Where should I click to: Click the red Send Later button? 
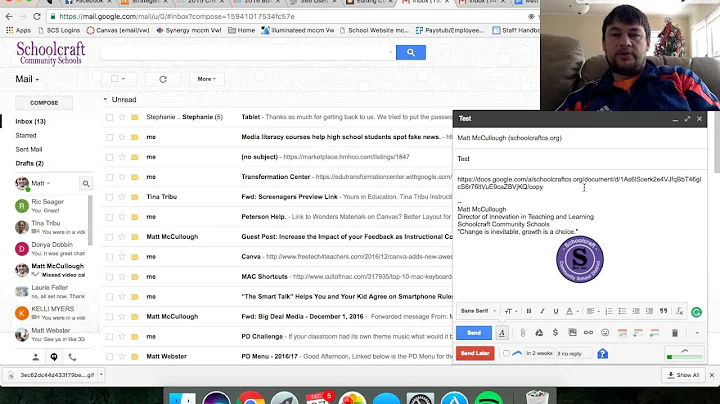click(x=475, y=353)
